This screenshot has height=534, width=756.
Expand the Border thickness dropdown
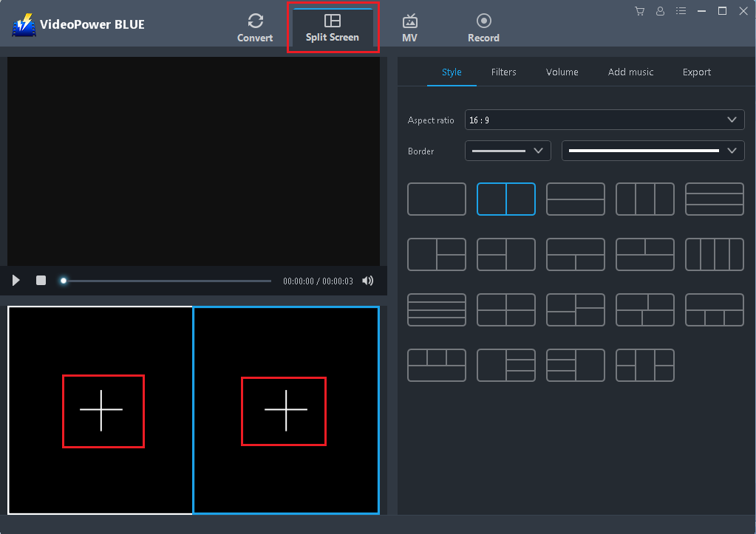pyautogui.click(x=507, y=151)
